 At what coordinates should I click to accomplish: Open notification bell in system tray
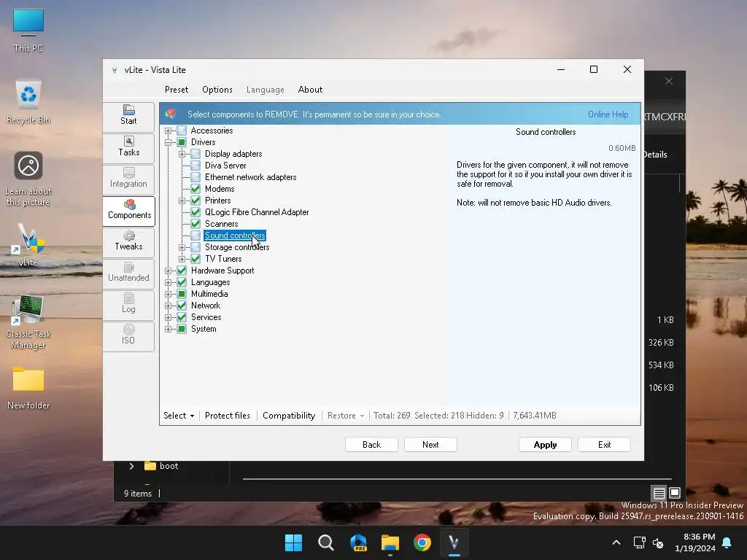pyautogui.click(x=727, y=542)
